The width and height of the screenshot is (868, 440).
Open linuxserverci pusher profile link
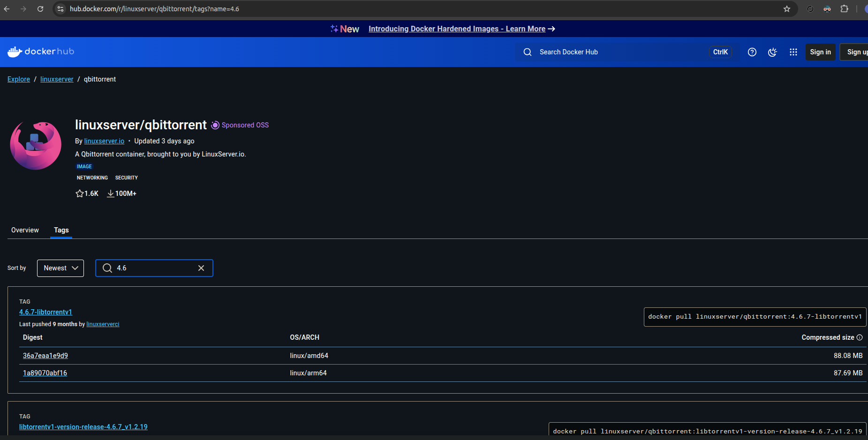103,324
